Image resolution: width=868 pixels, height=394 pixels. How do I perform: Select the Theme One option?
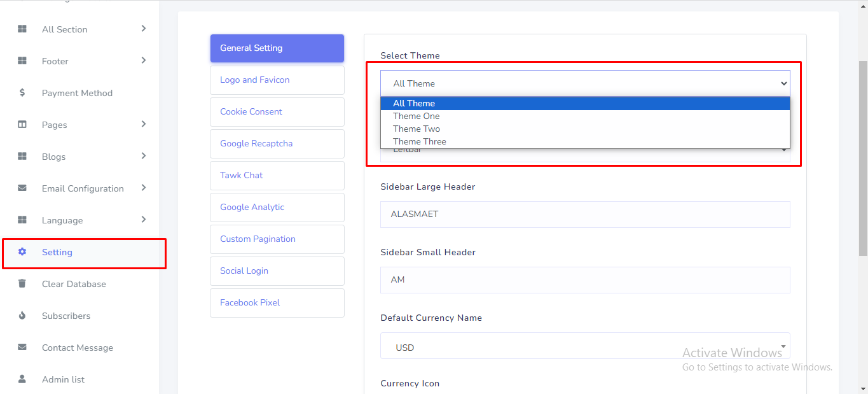click(x=417, y=116)
